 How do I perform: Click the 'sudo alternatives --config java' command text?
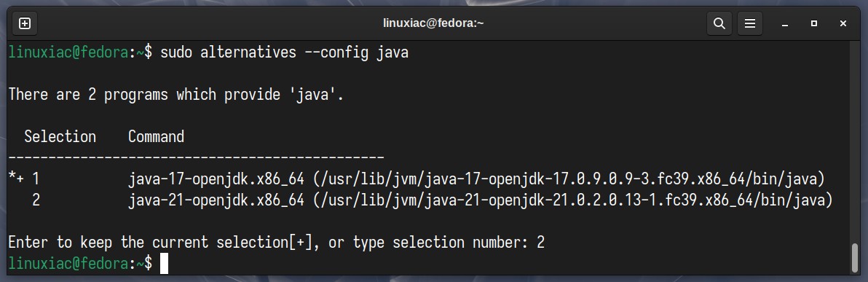[x=284, y=52]
